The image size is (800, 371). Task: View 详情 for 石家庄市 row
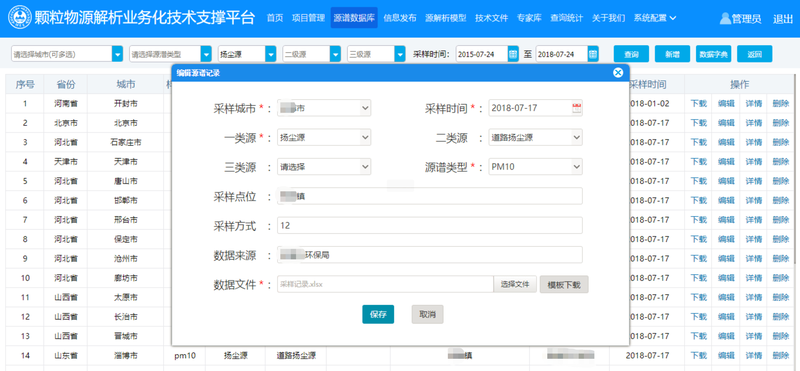click(754, 142)
